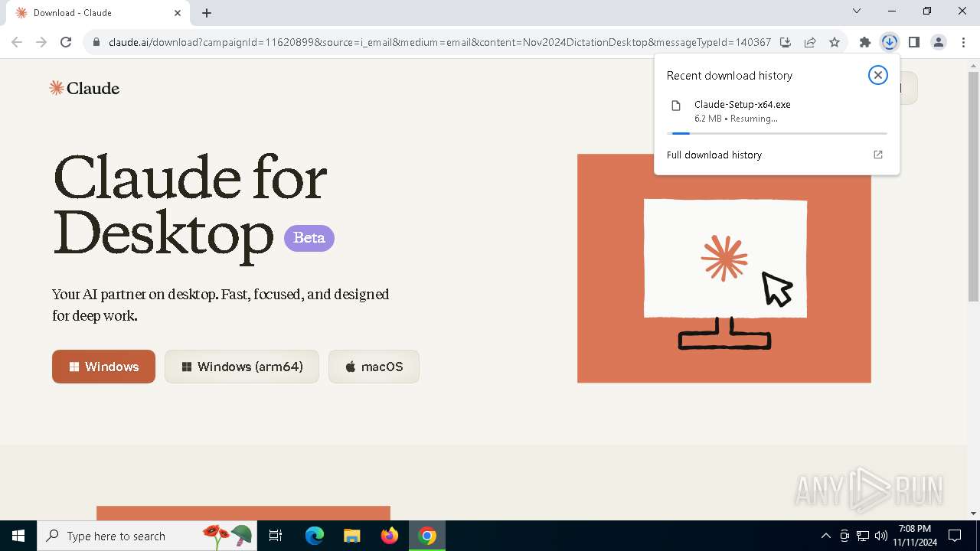This screenshot has height=551, width=980.
Task: View site information lock icon
Action: 96,42
